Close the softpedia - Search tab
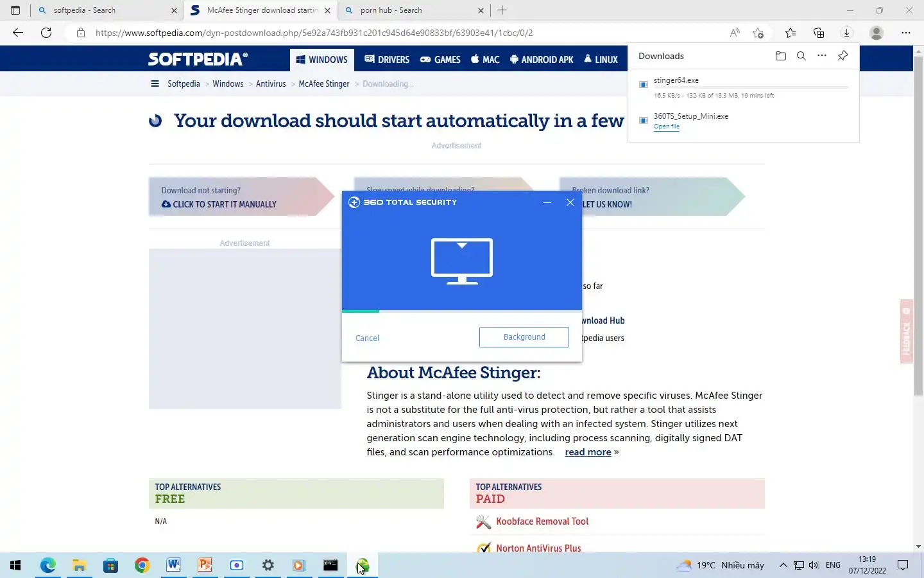Screen dimensions: 924x578 (174, 10)
